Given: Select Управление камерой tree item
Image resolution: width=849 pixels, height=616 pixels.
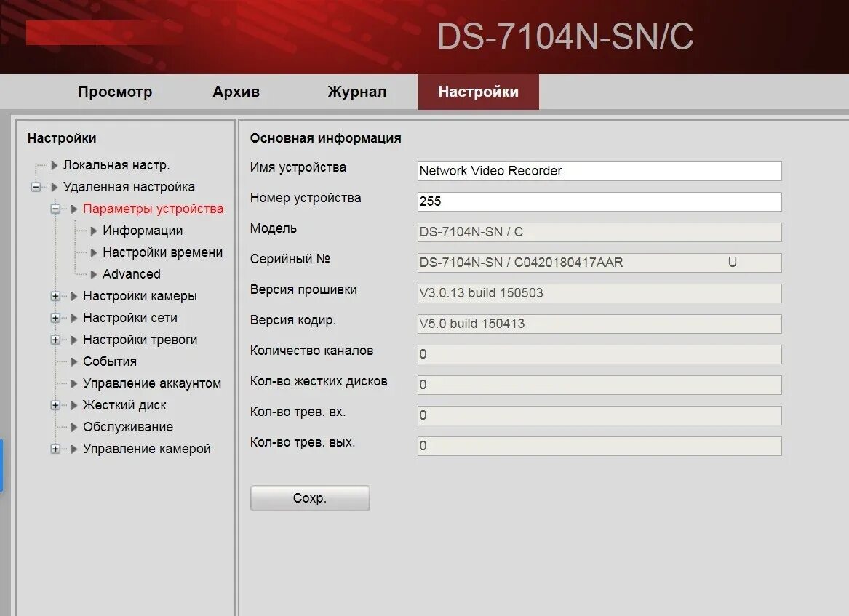Looking at the screenshot, I should click(147, 449).
